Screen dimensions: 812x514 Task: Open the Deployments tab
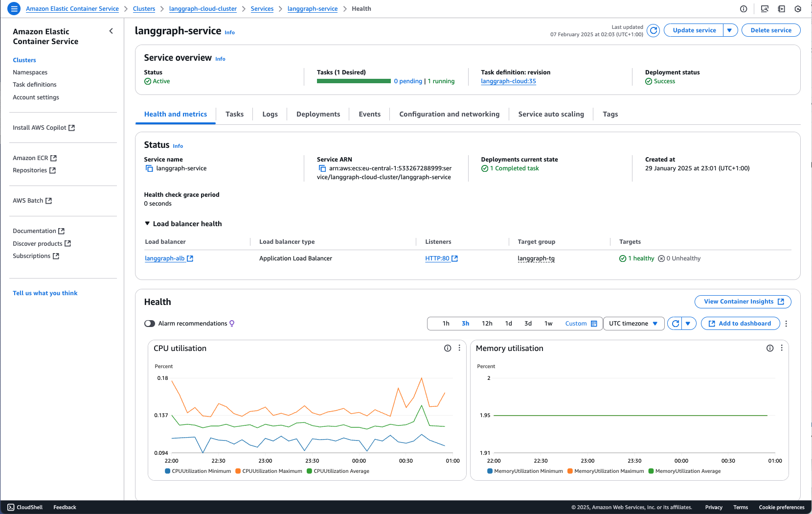318,114
